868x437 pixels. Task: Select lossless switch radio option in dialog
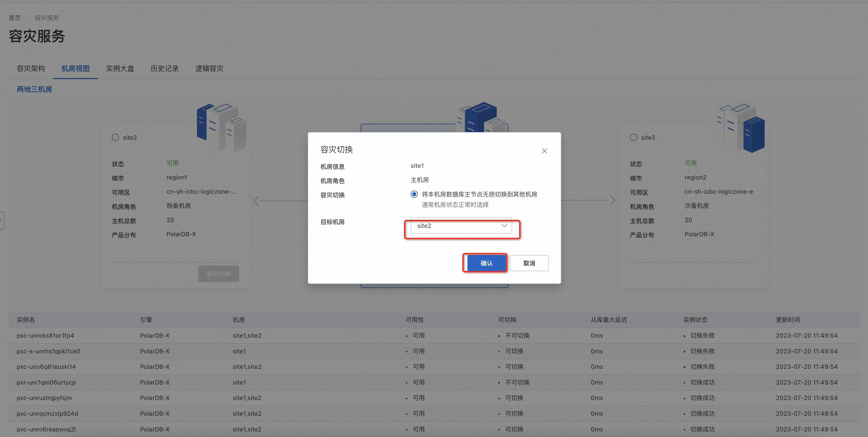click(414, 194)
